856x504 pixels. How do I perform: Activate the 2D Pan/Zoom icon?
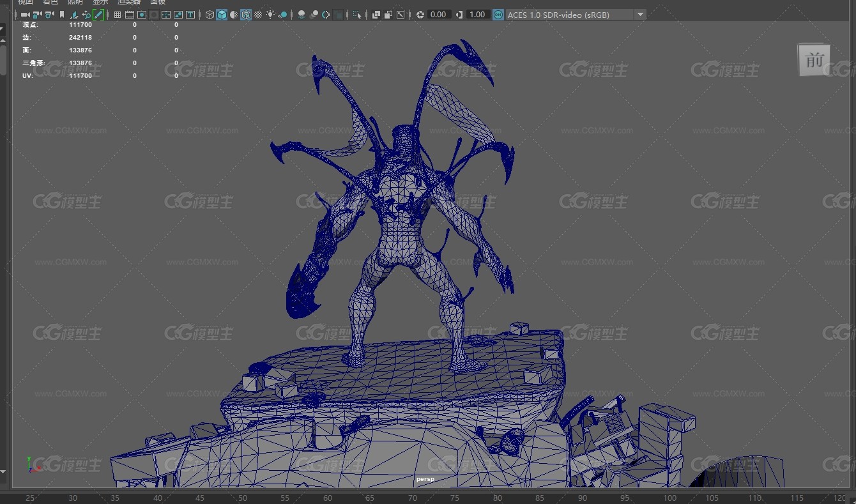[86, 15]
